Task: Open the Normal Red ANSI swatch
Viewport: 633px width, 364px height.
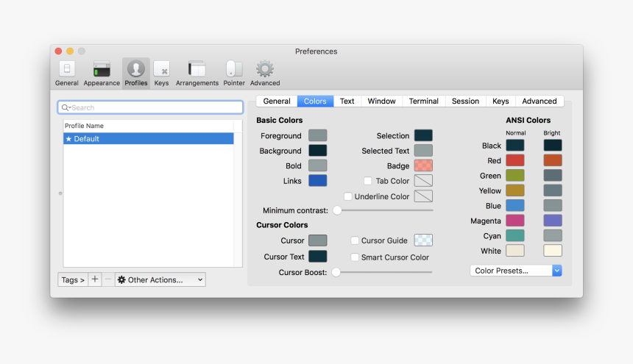Action: [515, 160]
